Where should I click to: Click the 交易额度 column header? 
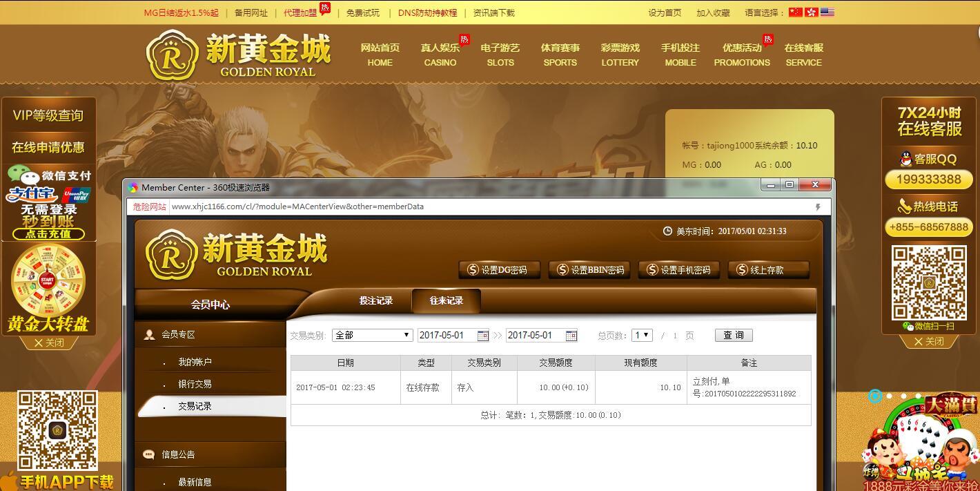pos(556,363)
